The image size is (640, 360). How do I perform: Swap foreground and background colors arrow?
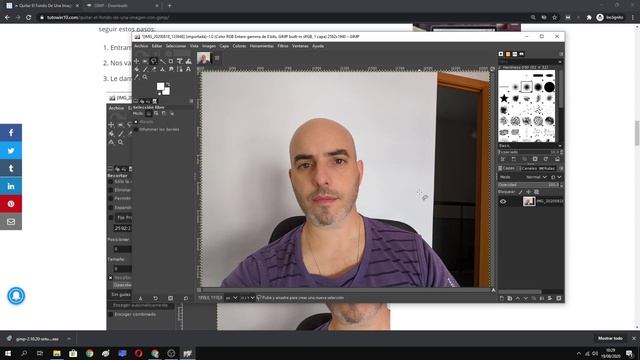pos(168,84)
